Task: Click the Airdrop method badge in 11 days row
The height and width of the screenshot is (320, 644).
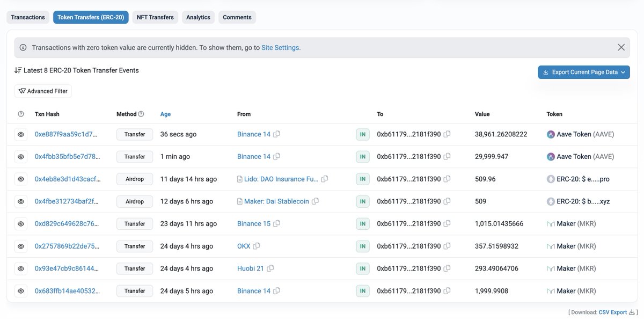Action: pos(135,179)
